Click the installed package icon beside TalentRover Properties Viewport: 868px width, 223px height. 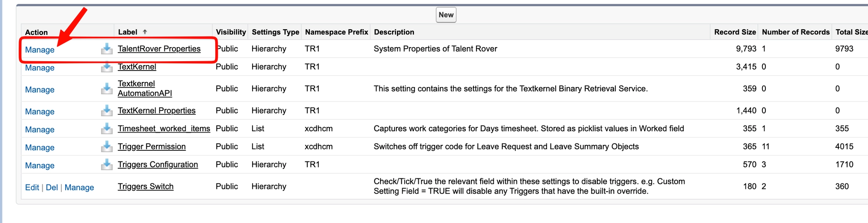click(x=107, y=49)
